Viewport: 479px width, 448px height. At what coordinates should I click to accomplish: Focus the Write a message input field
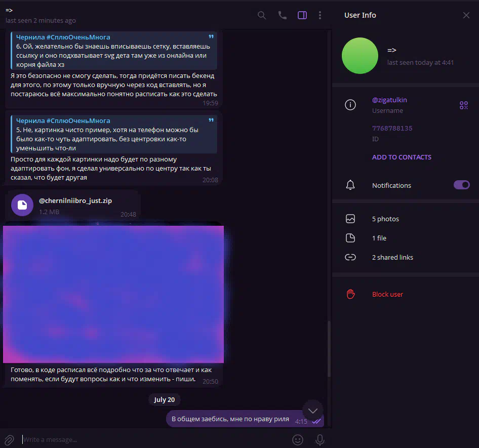click(154, 440)
